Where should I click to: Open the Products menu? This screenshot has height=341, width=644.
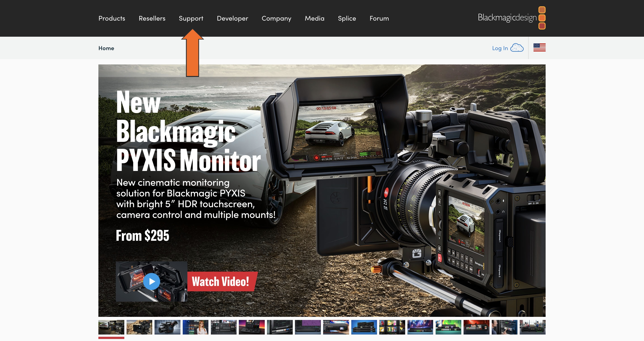[112, 18]
